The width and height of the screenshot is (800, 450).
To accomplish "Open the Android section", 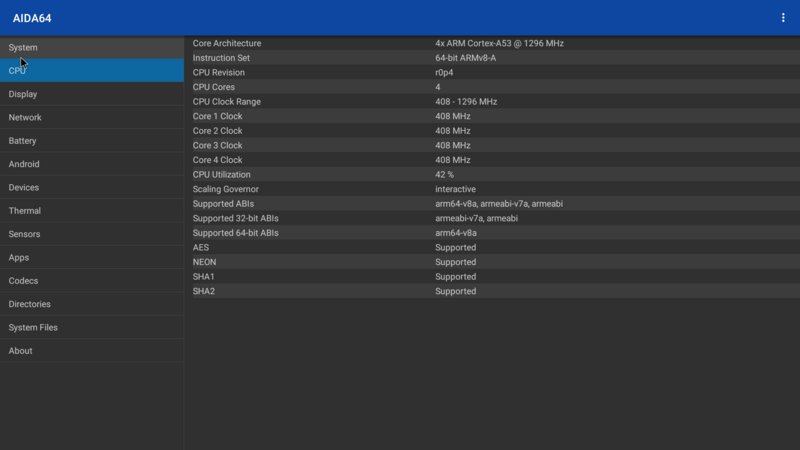I will [92, 164].
